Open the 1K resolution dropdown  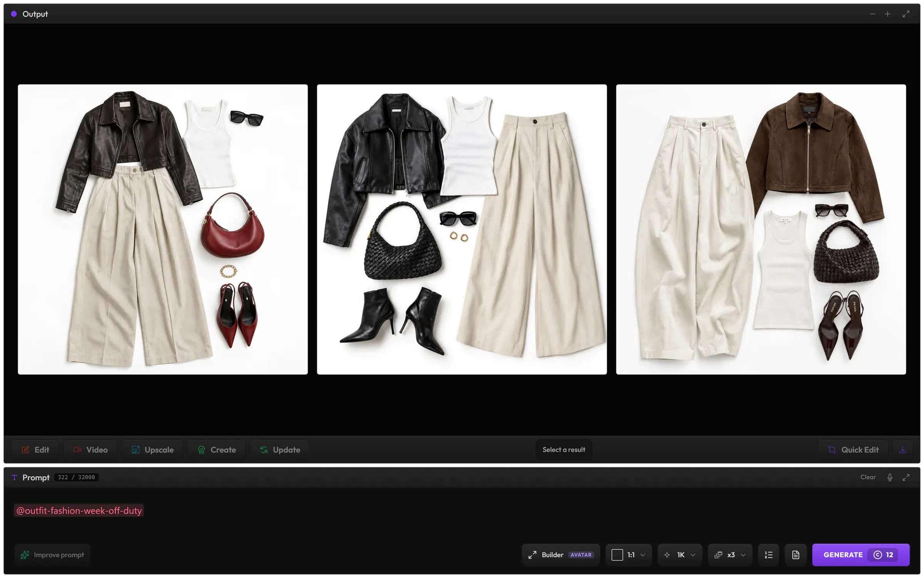tap(680, 555)
